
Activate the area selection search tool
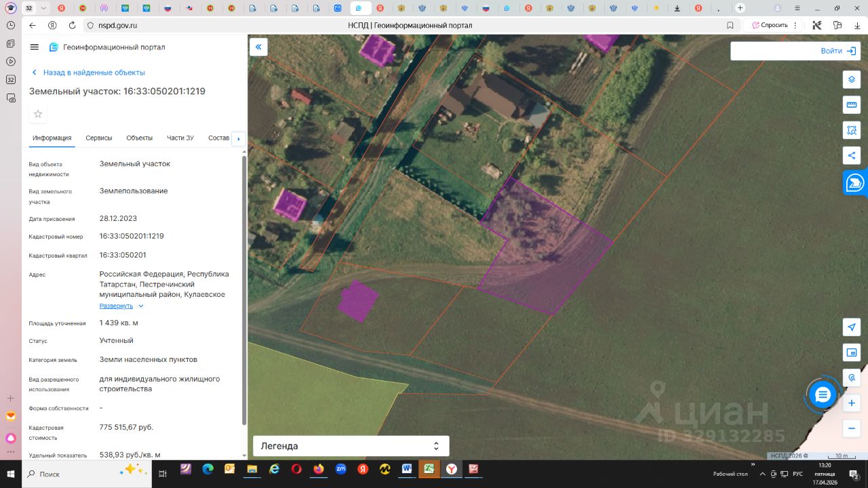[x=851, y=130]
